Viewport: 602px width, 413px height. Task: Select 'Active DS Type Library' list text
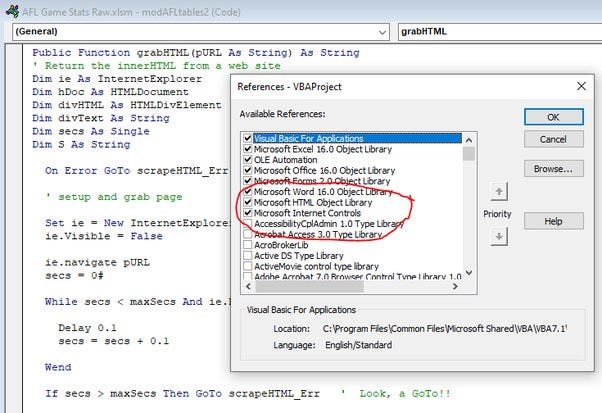point(299,256)
